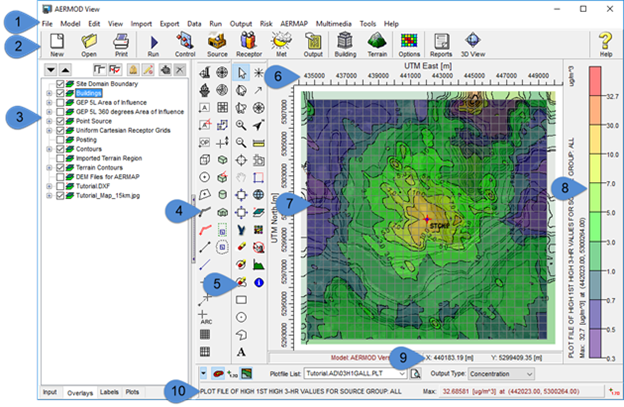This screenshot has height=407, width=624.
Task: Uncheck the Point Source layer
Action: 60,121
